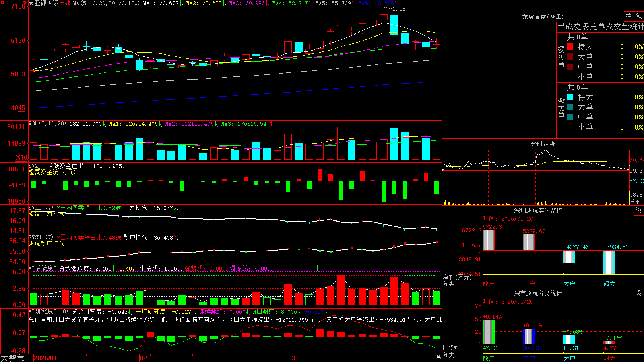Click the -7934.51 超大 bar in 实时监控
This screenshot has width=644, height=362.
[x=609, y=262]
